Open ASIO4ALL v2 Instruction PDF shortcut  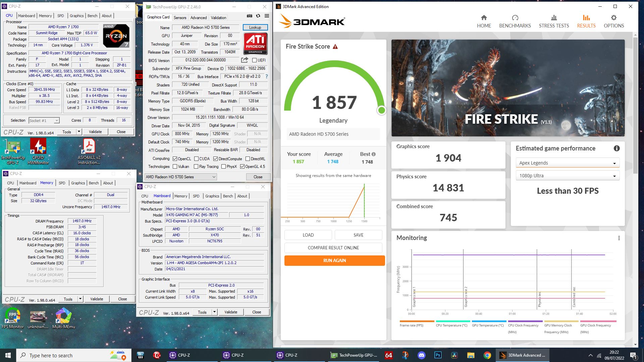pos(89,152)
